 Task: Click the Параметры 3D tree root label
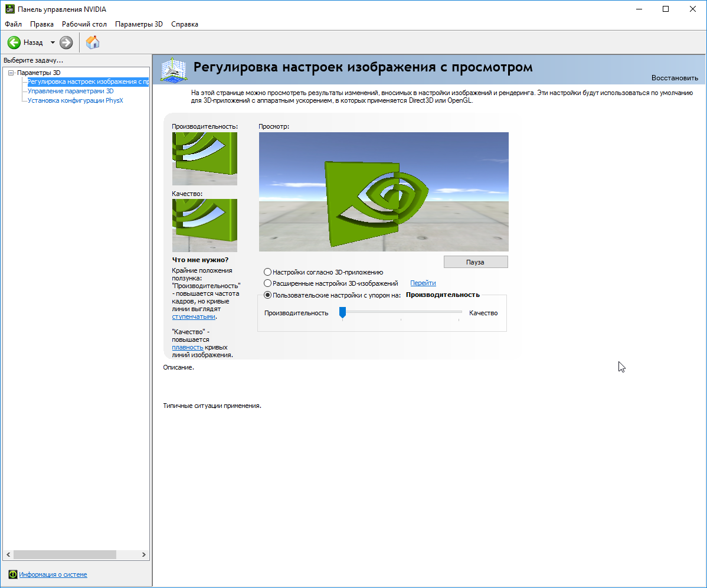[39, 73]
